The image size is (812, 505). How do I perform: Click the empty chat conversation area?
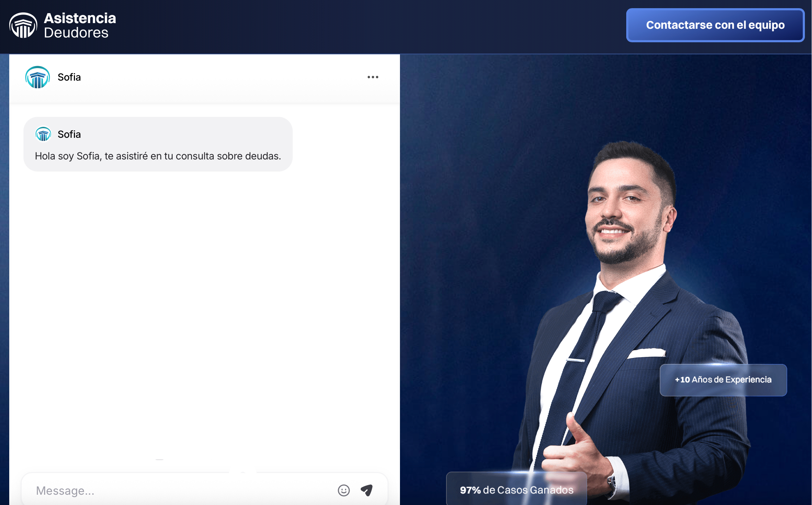[204, 302]
